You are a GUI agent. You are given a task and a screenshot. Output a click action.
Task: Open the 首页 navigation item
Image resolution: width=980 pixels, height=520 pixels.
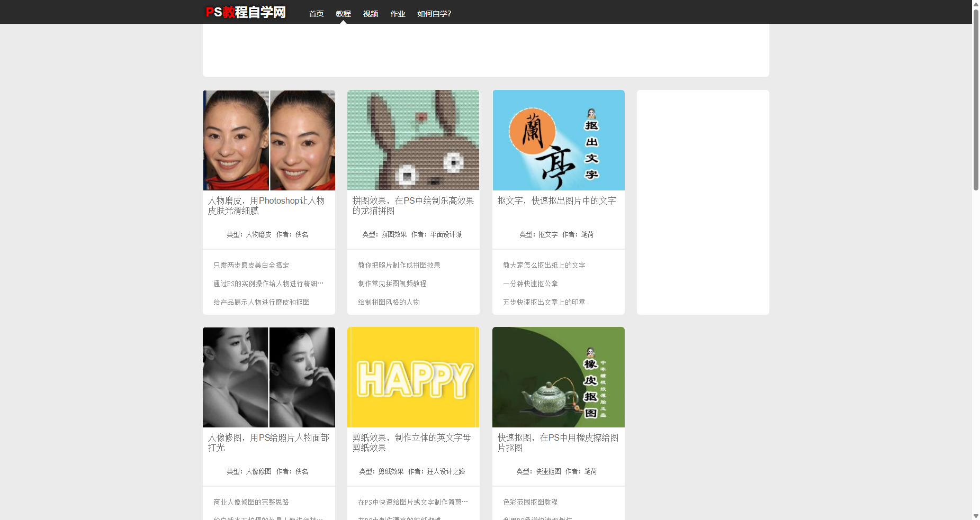pos(316,14)
